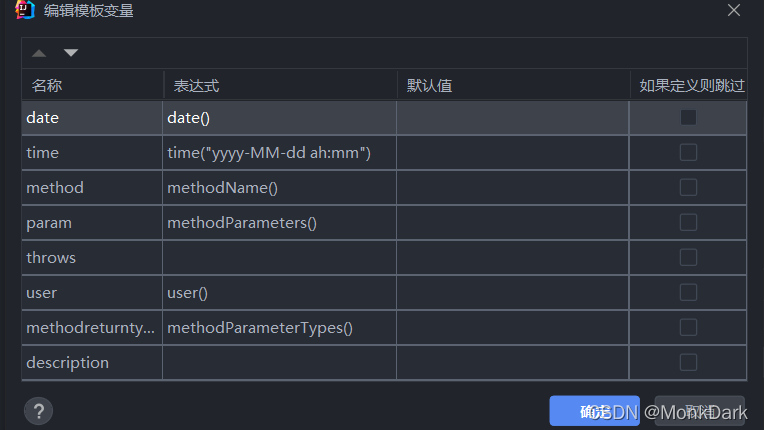764x430 pixels.
Task: Move selected variable up with up arrow
Action: pyautogui.click(x=39, y=53)
